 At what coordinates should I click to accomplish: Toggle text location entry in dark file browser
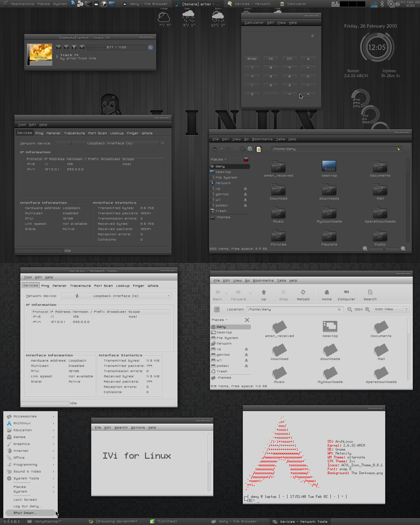pyautogui.click(x=259, y=149)
